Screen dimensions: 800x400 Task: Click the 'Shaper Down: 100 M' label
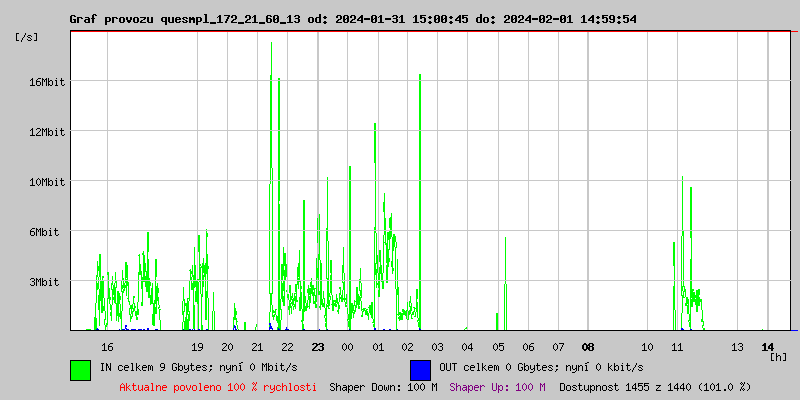pyautogui.click(x=383, y=387)
